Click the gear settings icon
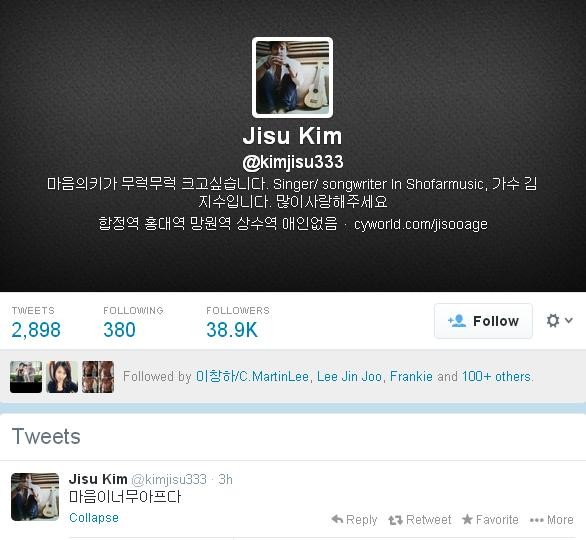Image resolution: width=586 pixels, height=540 pixels. pyautogui.click(x=553, y=321)
